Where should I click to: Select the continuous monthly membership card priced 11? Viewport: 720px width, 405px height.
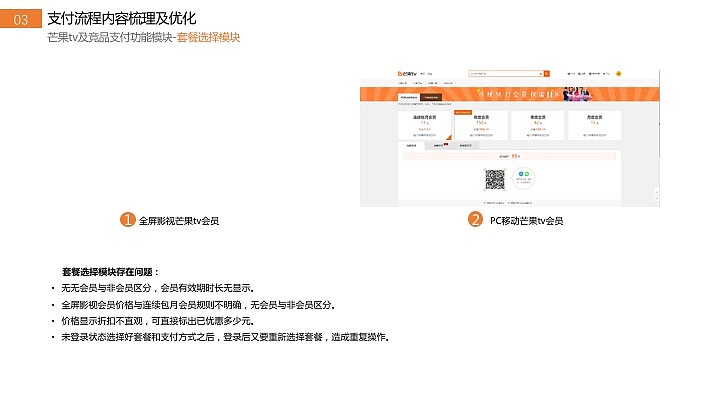[x=425, y=125]
